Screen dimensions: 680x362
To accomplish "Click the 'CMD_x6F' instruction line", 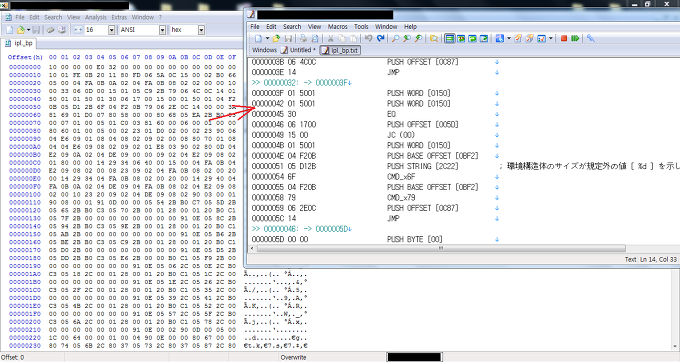I will coord(401,177).
